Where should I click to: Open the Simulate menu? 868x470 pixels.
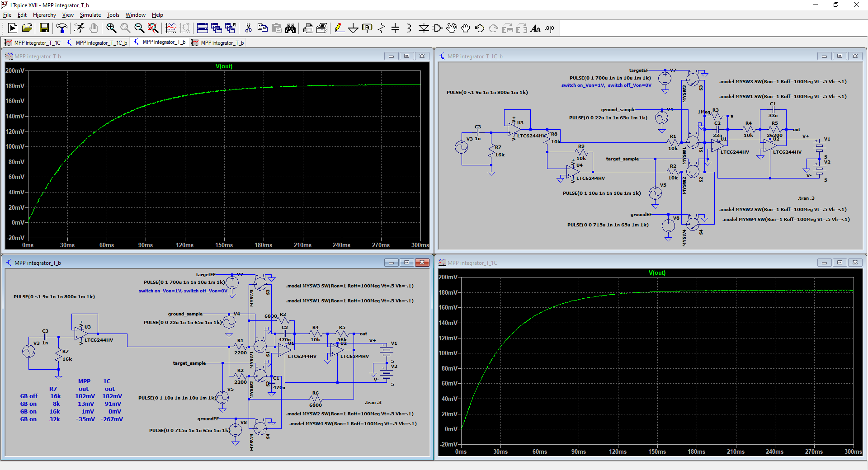[x=90, y=15]
